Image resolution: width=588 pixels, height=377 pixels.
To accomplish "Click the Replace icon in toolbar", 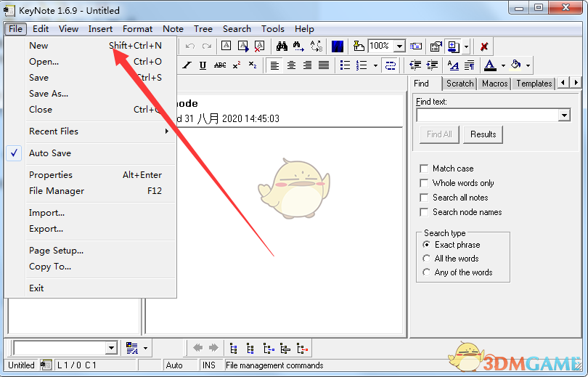I will [x=316, y=46].
